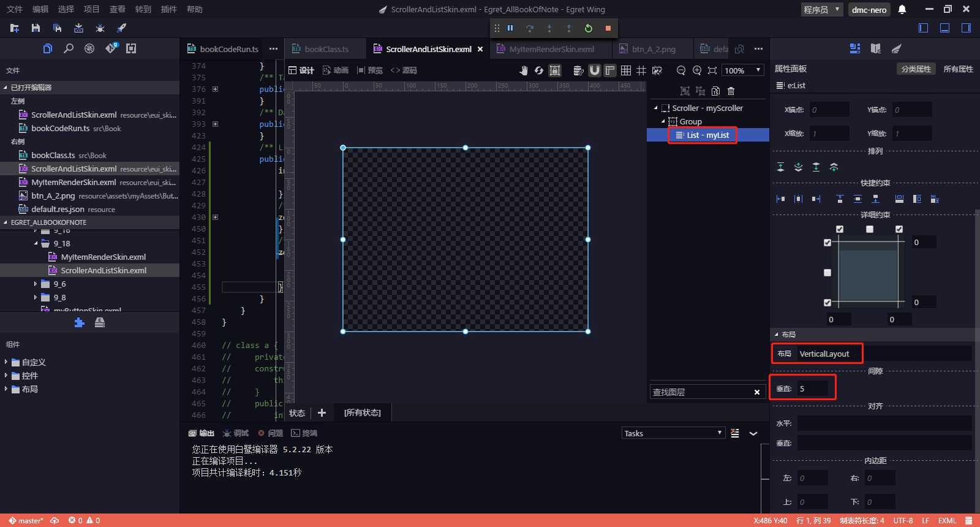
Task: Toggle the ruler display icon
Action: click(x=610, y=70)
